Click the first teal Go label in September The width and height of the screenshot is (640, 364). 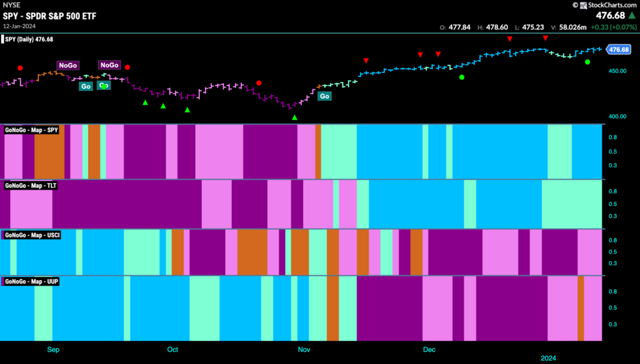pos(86,86)
